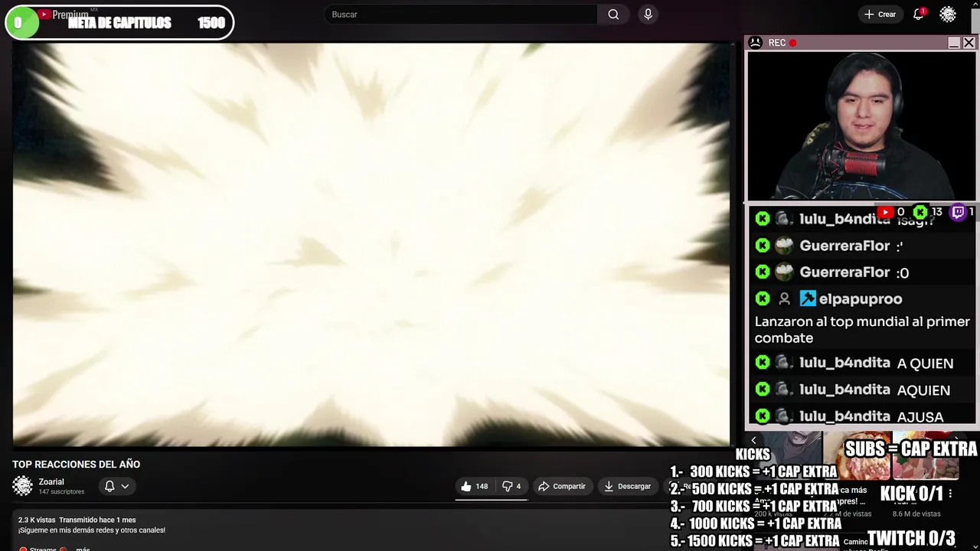Image resolution: width=980 pixels, height=551 pixels.
Task: Click GuerreraFlor avatar on ':'' message
Action: [784, 246]
